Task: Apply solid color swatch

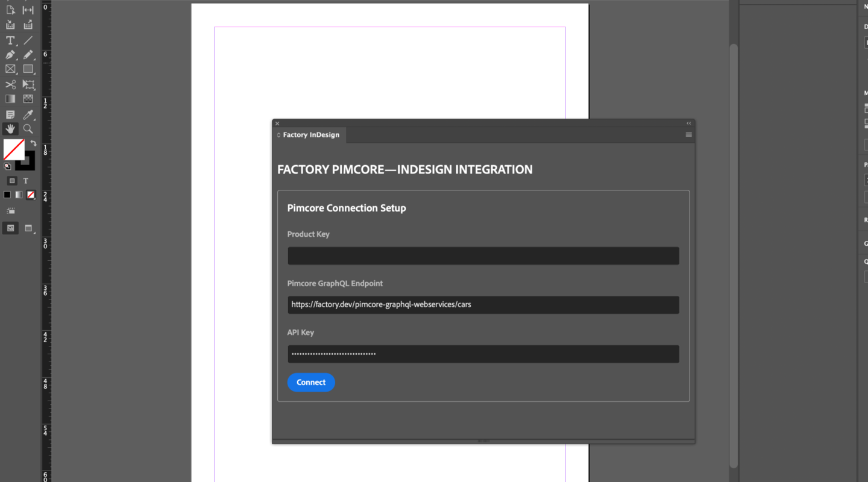Action: coord(7,195)
